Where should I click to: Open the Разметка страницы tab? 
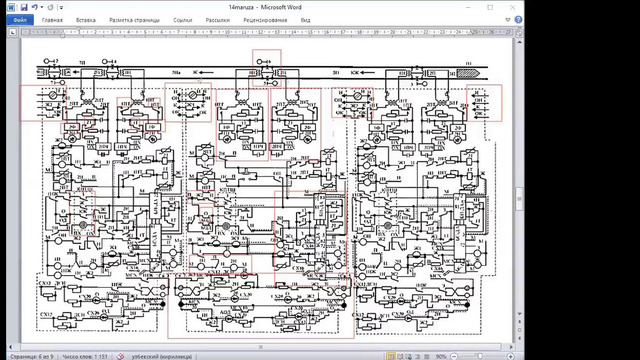click(134, 20)
